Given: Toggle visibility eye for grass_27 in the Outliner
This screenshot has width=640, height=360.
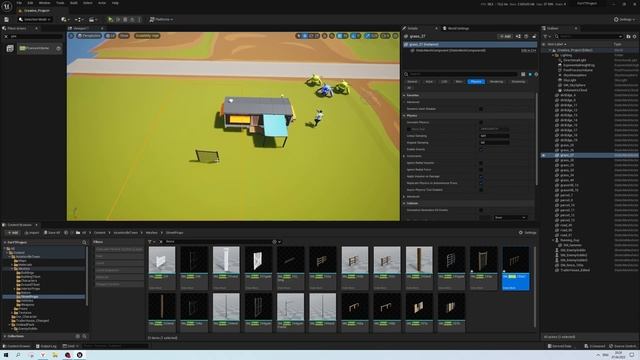Looking at the screenshot, I should click(x=544, y=156).
